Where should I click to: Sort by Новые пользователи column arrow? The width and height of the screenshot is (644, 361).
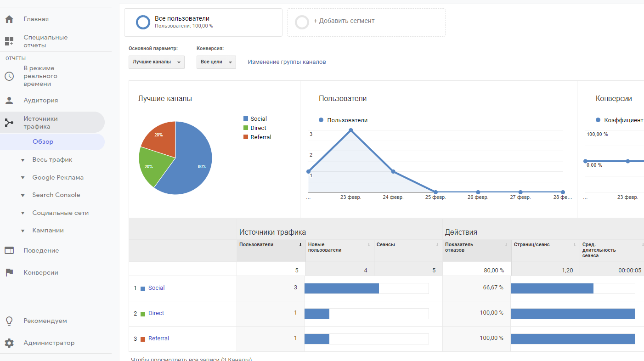click(369, 245)
